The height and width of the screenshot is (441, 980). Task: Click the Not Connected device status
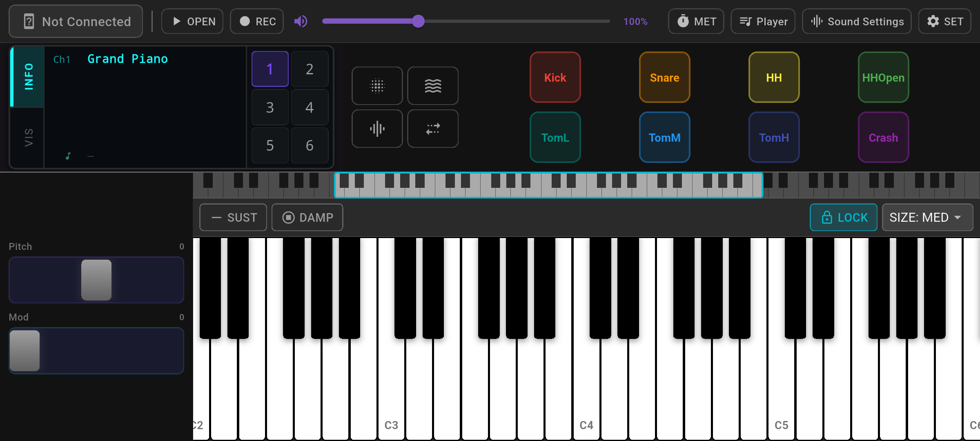click(x=76, y=21)
